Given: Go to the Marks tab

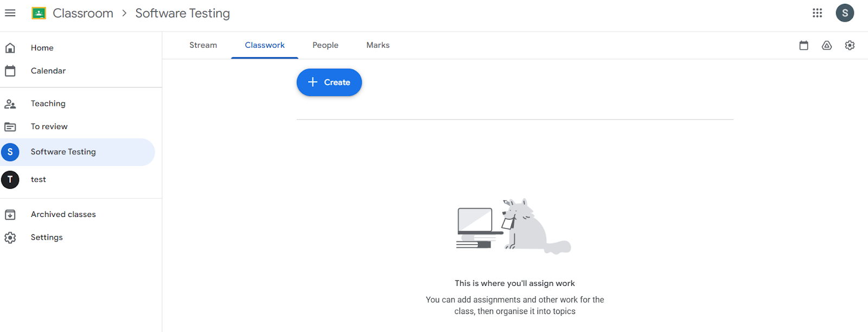Looking at the screenshot, I should coord(378,45).
